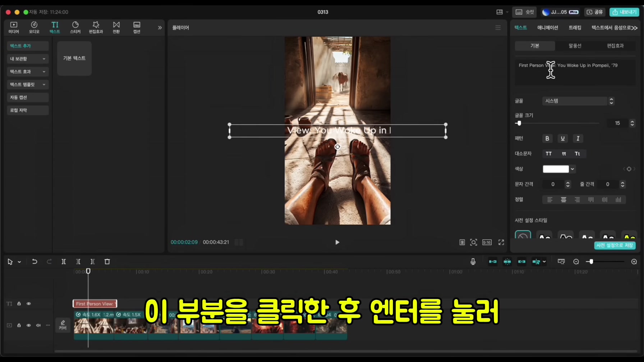Click the split clip tool
Viewport: 644px width, 362px height.
pyautogui.click(x=64, y=262)
